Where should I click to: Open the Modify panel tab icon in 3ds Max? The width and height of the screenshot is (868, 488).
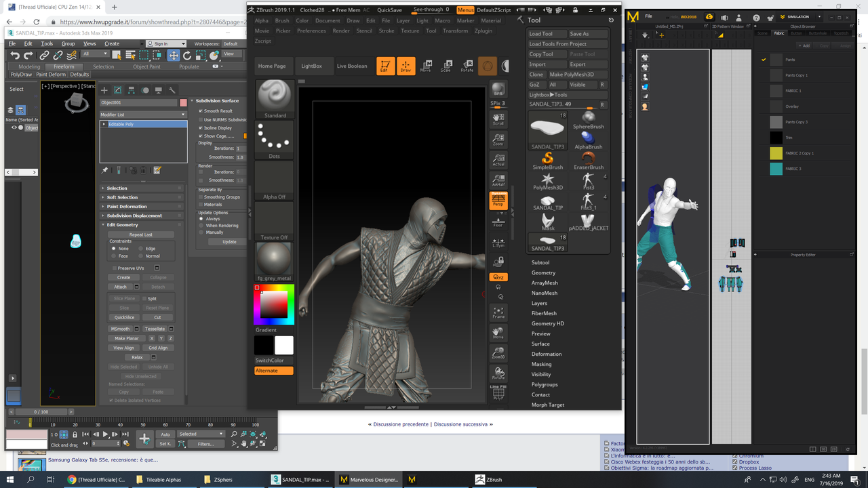[117, 90]
